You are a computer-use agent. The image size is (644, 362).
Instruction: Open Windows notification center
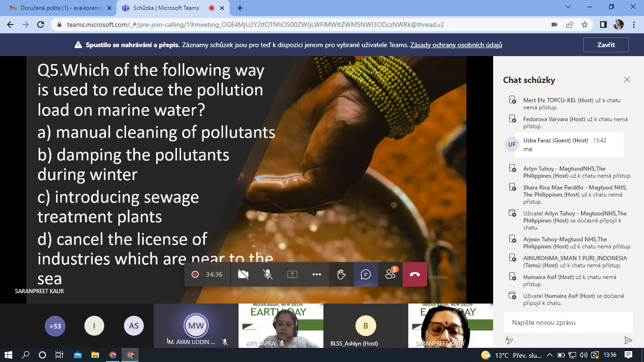click(x=628, y=355)
